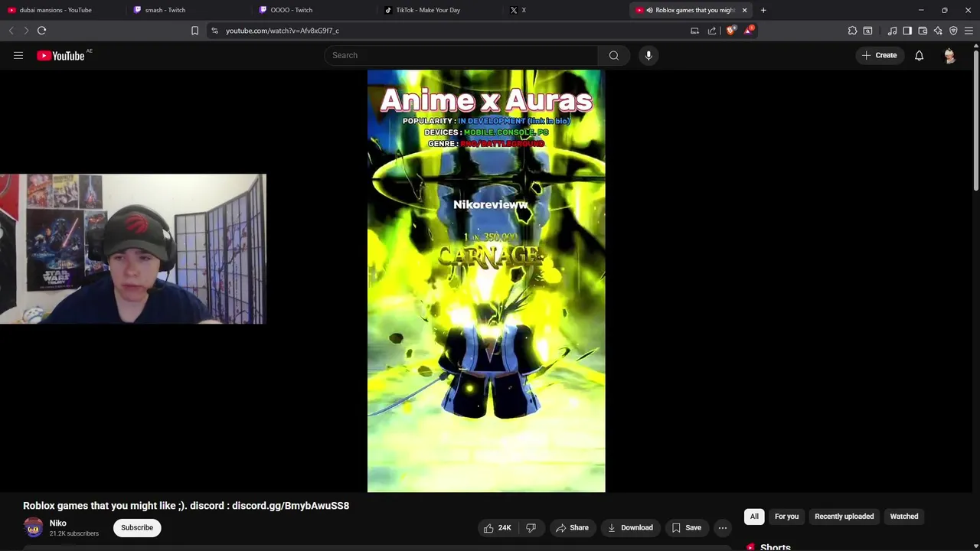Install or cast via address bar screen icon

[694, 31]
